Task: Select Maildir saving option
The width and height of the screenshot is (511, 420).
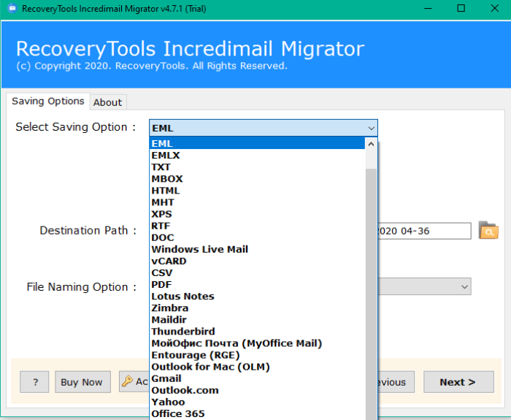Action: click(257, 320)
